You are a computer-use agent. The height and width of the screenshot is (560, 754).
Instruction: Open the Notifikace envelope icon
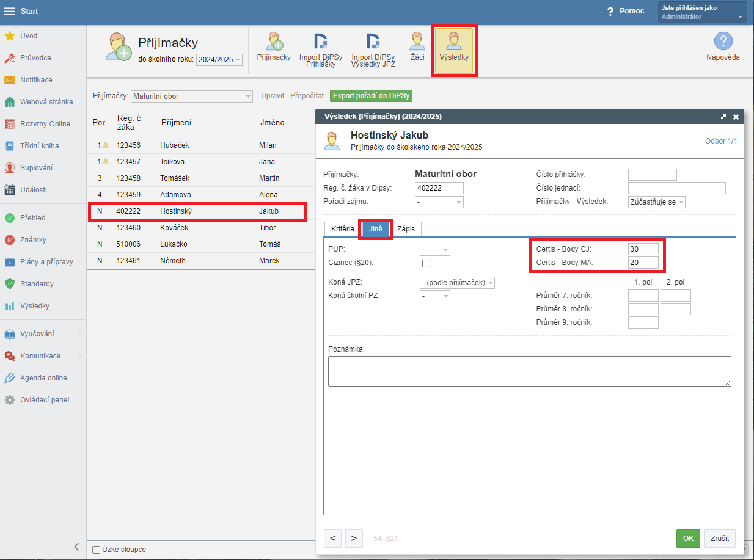click(10, 80)
